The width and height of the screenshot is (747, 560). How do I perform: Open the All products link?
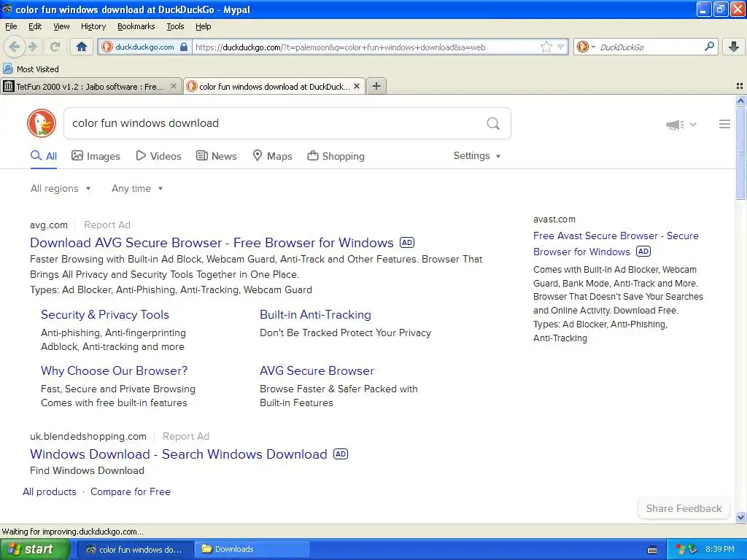click(x=50, y=492)
